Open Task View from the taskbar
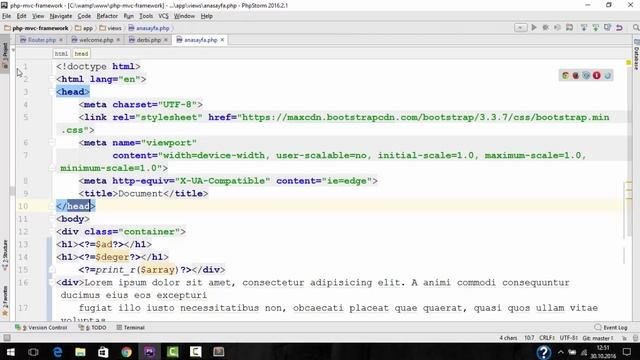Image resolution: width=640 pixels, height=360 pixels. point(33,352)
